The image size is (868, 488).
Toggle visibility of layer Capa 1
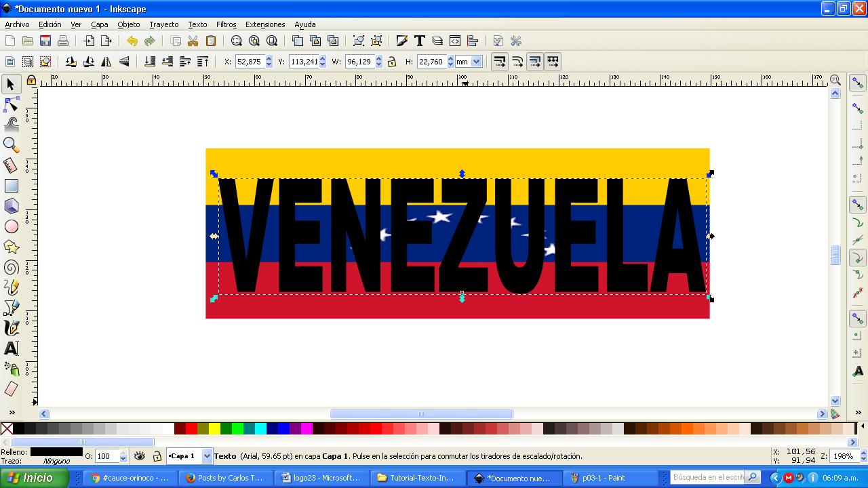pos(140,456)
